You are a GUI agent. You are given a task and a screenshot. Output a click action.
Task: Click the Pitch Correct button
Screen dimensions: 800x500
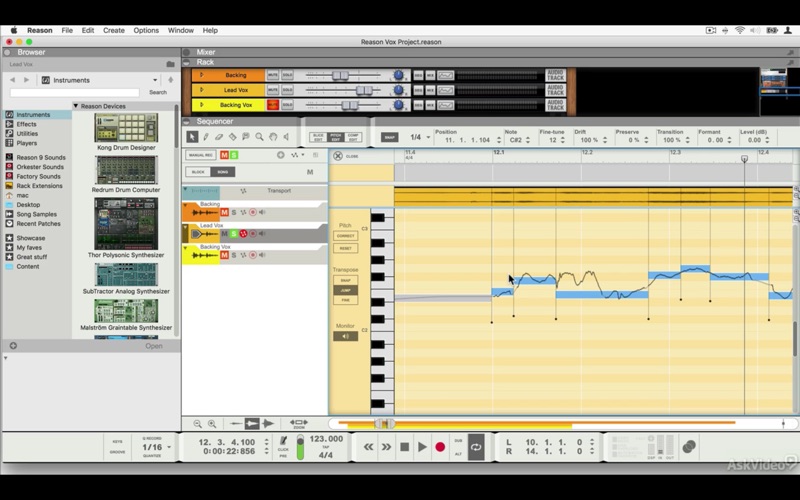coord(345,236)
